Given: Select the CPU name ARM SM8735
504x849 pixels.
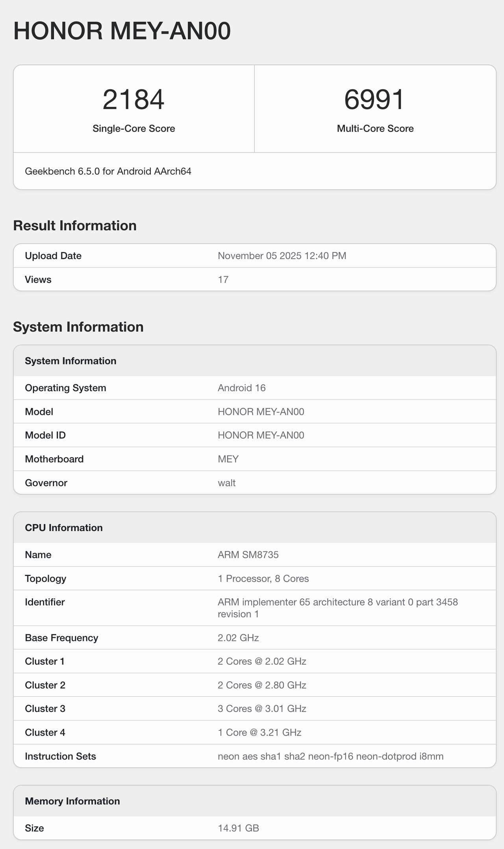Looking at the screenshot, I should (x=248, y=555).
